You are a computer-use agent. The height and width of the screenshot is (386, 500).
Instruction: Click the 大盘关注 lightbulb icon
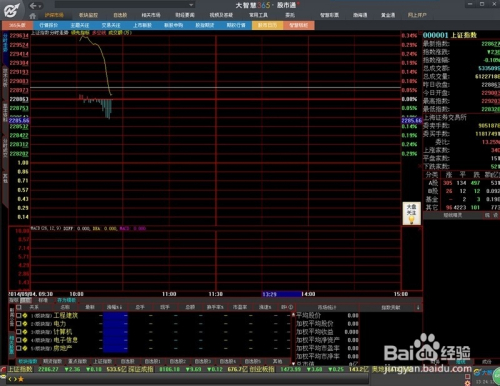point(412,214)
